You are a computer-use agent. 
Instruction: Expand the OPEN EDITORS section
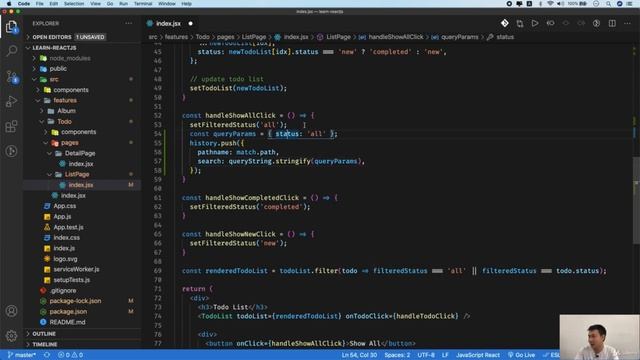click(51, 37)
